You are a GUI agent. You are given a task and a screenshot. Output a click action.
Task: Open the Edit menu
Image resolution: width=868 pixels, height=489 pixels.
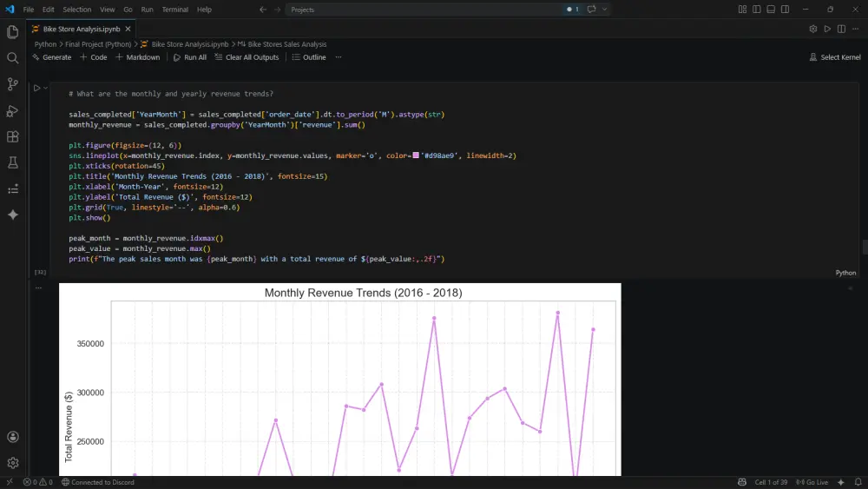[x=48, y=10]
